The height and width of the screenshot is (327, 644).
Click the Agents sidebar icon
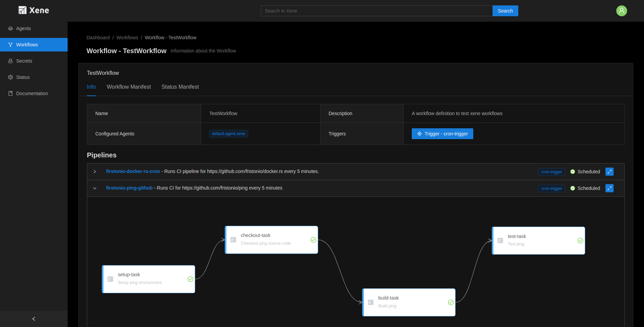click(10, 28)
